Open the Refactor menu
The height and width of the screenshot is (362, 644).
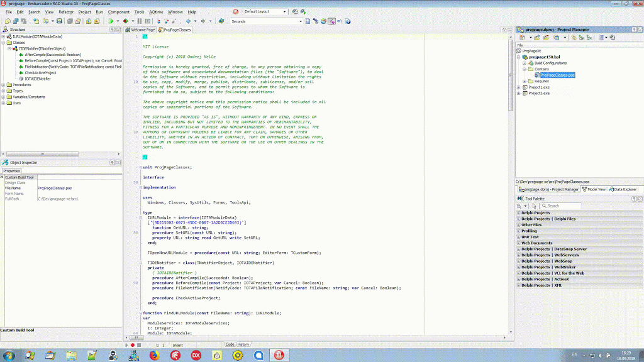point(65,12)
